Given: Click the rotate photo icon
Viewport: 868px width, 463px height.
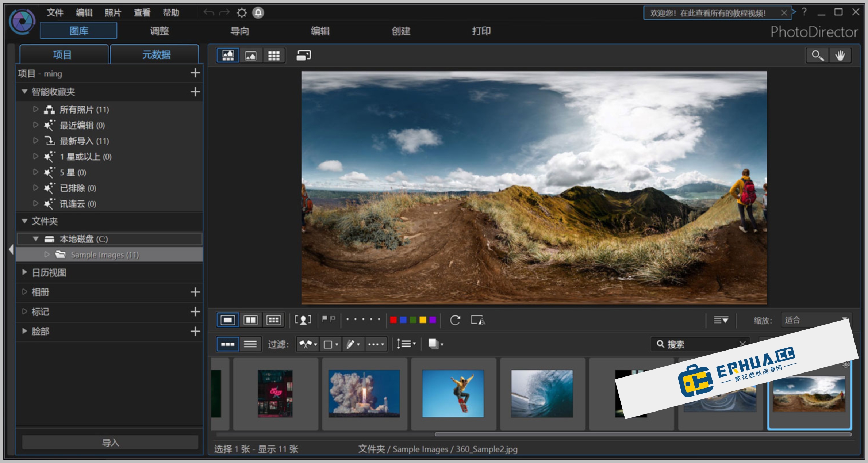Looking at the screenshot, I should 455,320.
